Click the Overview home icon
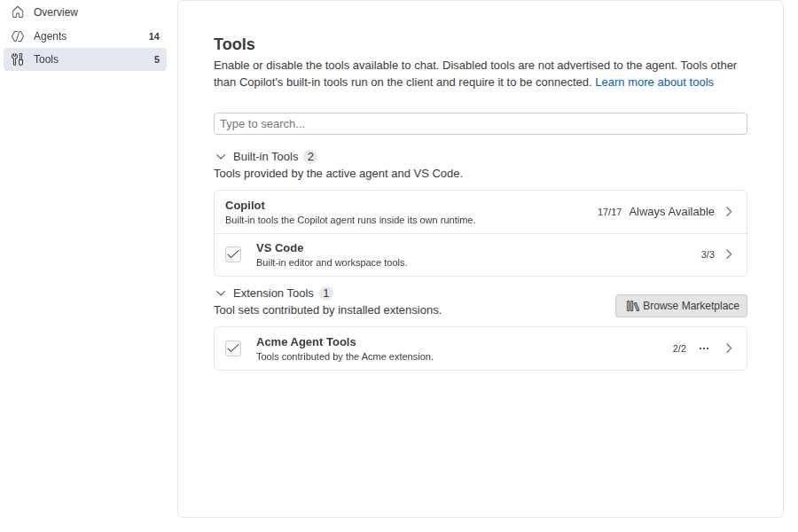The width and height of the screenshot is (798, 532). [x=18, y=12]
